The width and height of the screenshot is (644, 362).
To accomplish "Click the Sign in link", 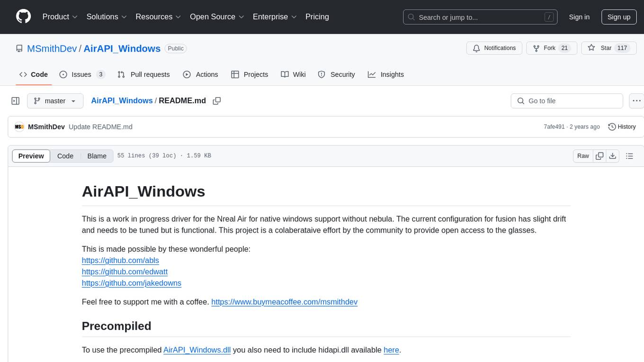I will pyautogui.click(x=579, y=17).
